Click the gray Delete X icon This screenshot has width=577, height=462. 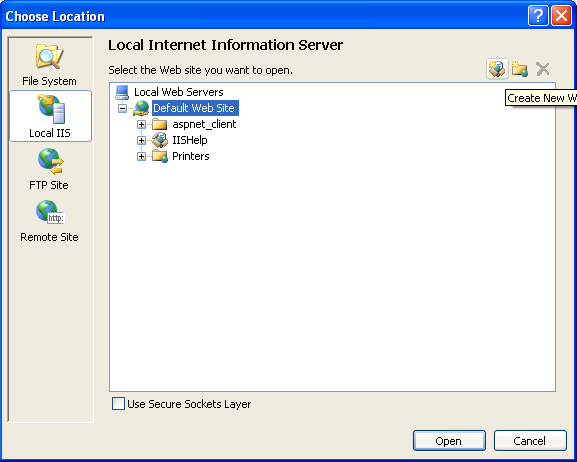point(543,69)
